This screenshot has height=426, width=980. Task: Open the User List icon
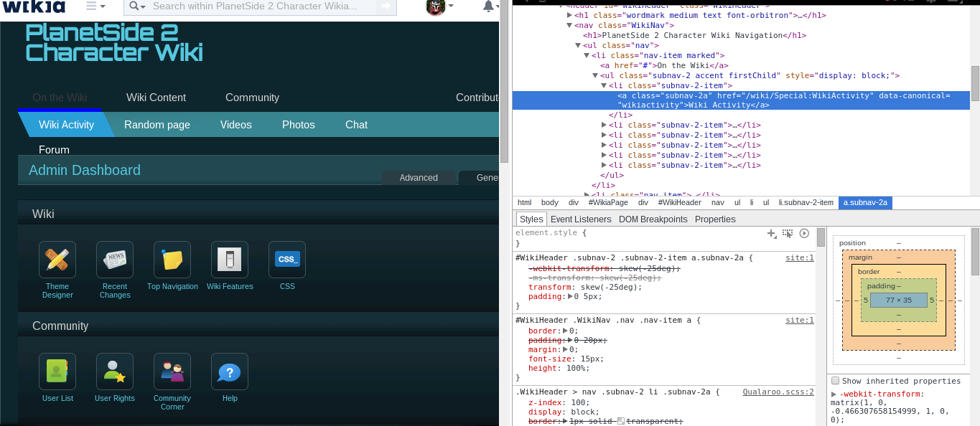click(57, 371)
